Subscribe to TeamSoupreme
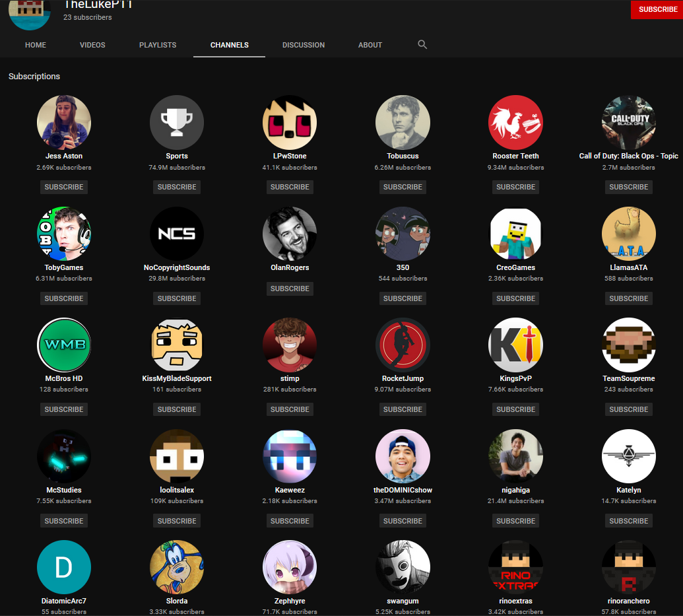 (628, 409)
